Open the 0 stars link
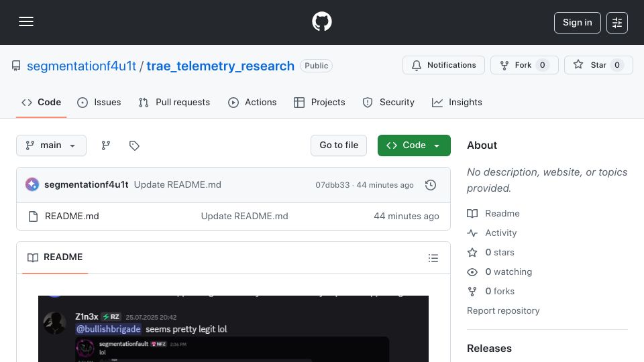Image resolution: width=644 pixels, height=362 pixels. coord(491,253)
